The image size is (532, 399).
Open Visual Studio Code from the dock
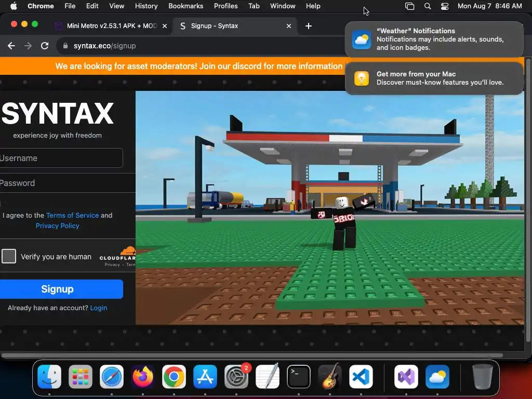[x=361, y=377]
